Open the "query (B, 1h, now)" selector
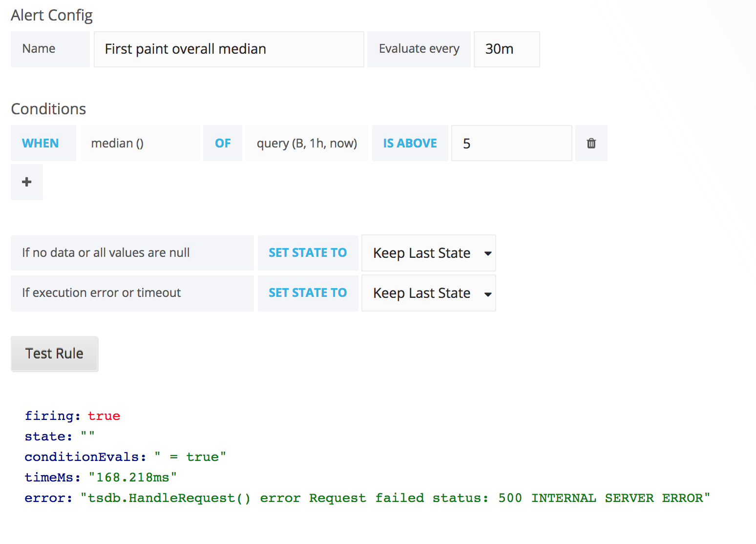 coord(306,143)
